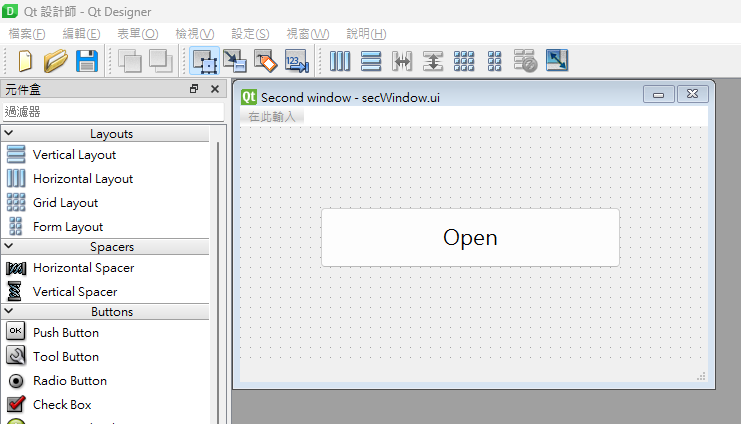Apply vertical layout from the toolbar
Image resolution: width=741 pixels, height=424 pixels.
coord(371,61)
